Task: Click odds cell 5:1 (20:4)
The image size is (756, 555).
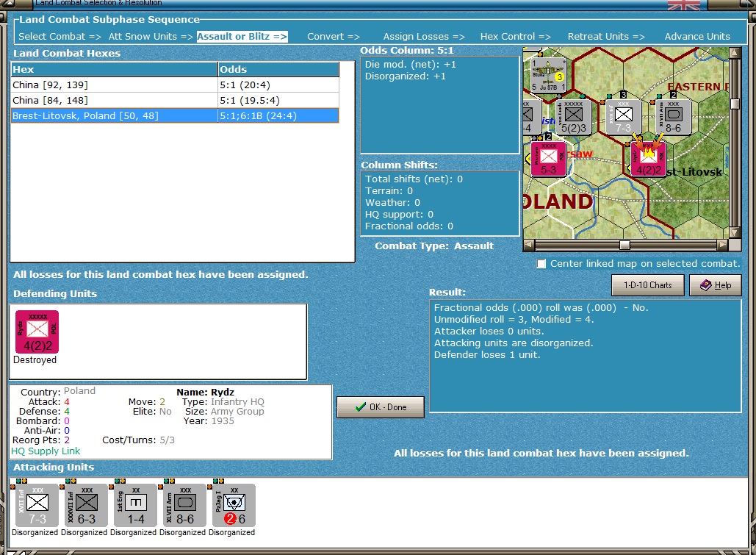Action: click(x=278, y=85)
